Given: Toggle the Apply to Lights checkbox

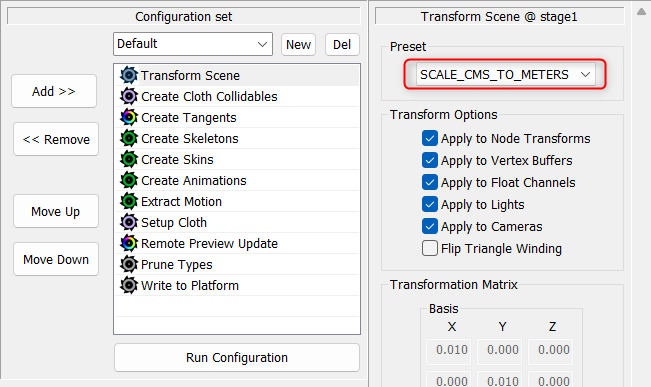Looking at the screenshot, I should 430,204.
